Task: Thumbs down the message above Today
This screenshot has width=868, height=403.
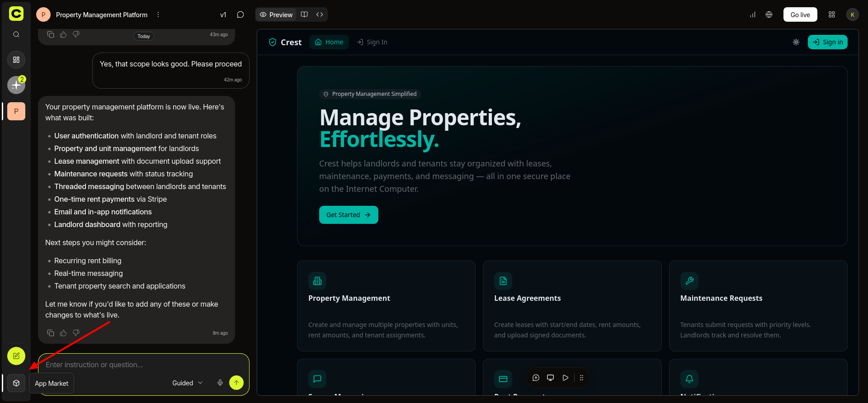Action: [76, 34]
